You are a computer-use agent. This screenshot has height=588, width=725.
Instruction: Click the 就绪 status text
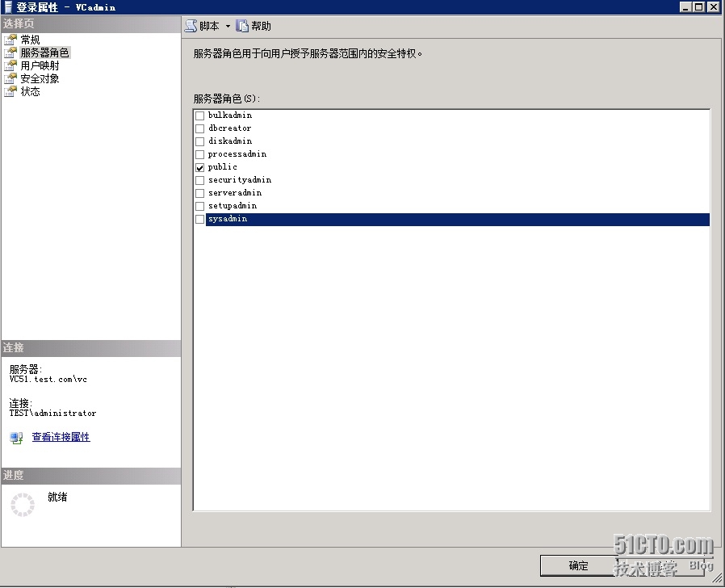[x=57, y=497]
